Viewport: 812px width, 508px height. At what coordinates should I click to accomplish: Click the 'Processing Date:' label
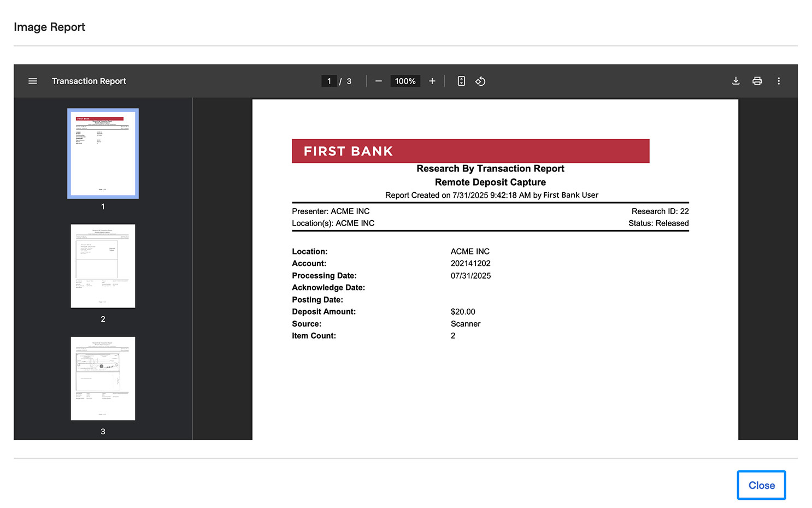pyautogui.click(x=324, y=276)
